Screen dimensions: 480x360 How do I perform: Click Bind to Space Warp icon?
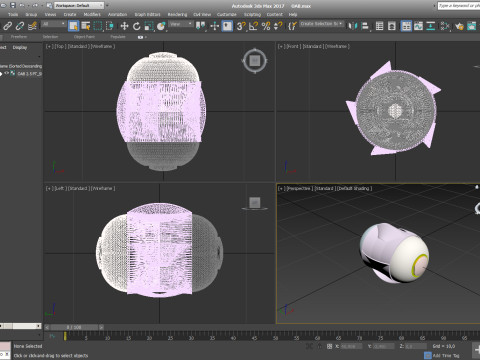click(x=32, y=26)
